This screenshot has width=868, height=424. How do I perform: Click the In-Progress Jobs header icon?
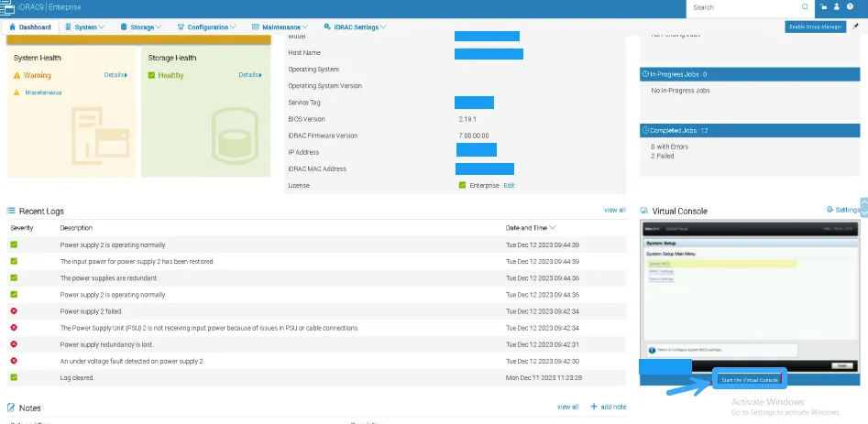(644, 74)
